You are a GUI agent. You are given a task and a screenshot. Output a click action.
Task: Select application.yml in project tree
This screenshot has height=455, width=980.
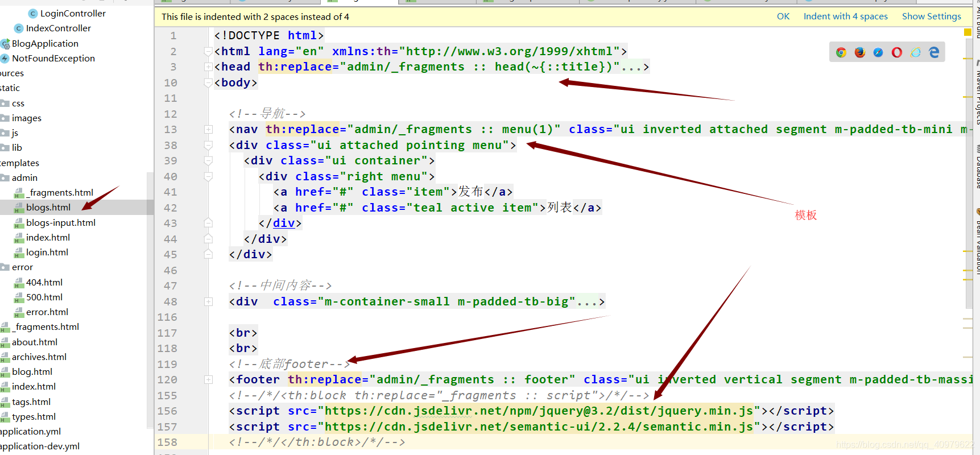pyautogui.click(x=30, y=432)
